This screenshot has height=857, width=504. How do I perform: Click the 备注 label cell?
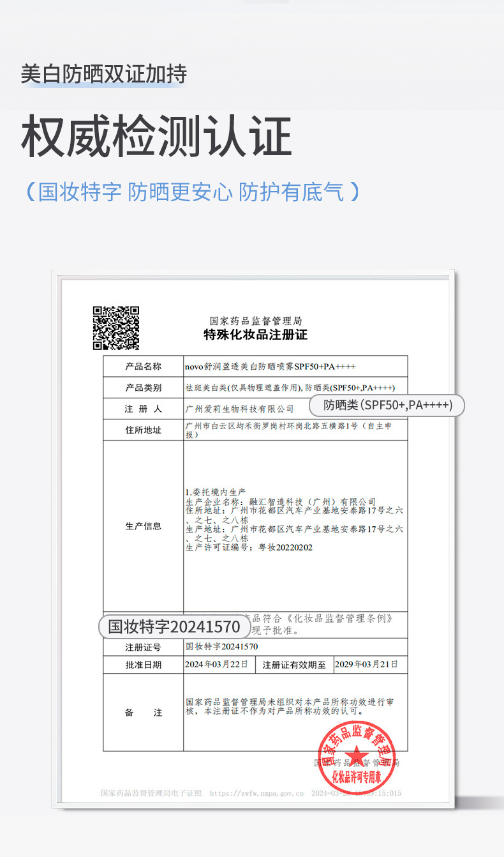click(144, 713)
